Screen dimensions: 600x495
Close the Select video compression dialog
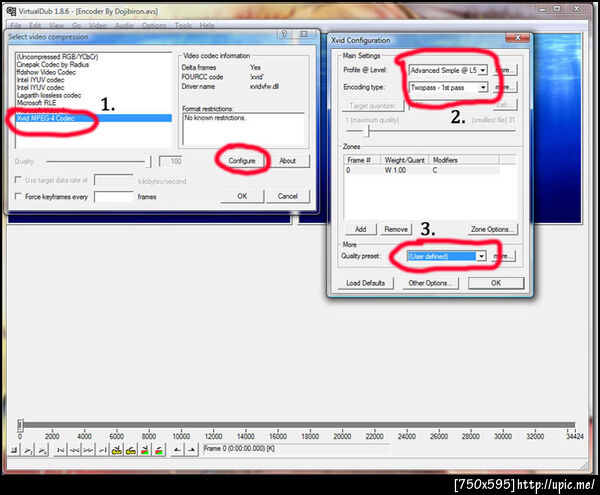[304, 34]
